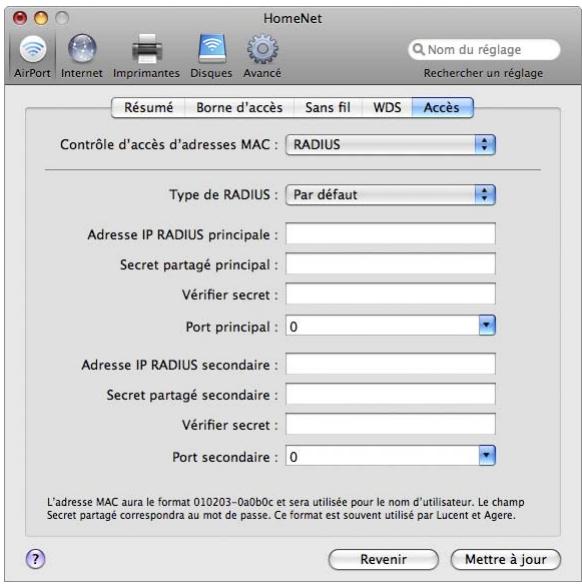
Task: Click the magnifier icon in search field
Action: 419,50
